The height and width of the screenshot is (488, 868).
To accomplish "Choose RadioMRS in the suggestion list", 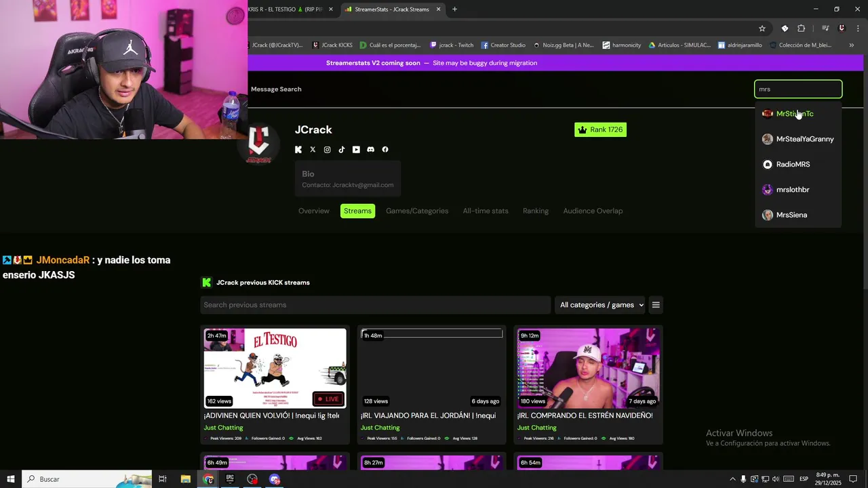I will coord(798,165).
